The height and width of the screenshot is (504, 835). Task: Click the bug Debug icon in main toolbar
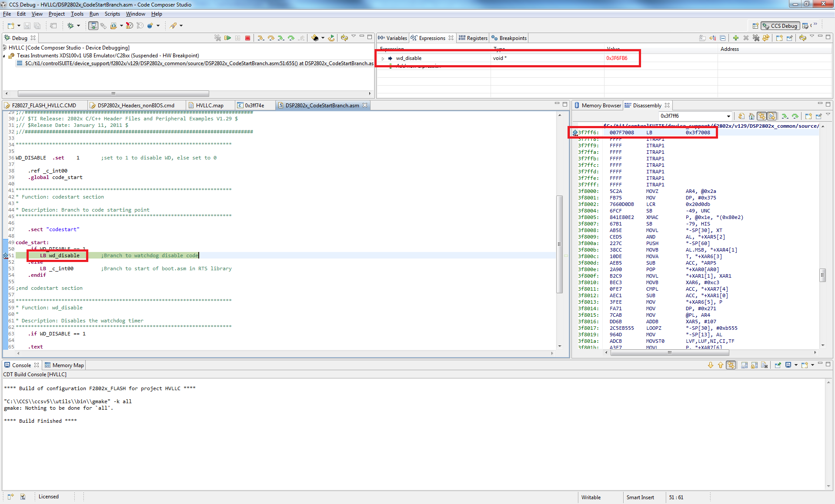[x=70, y=26]
